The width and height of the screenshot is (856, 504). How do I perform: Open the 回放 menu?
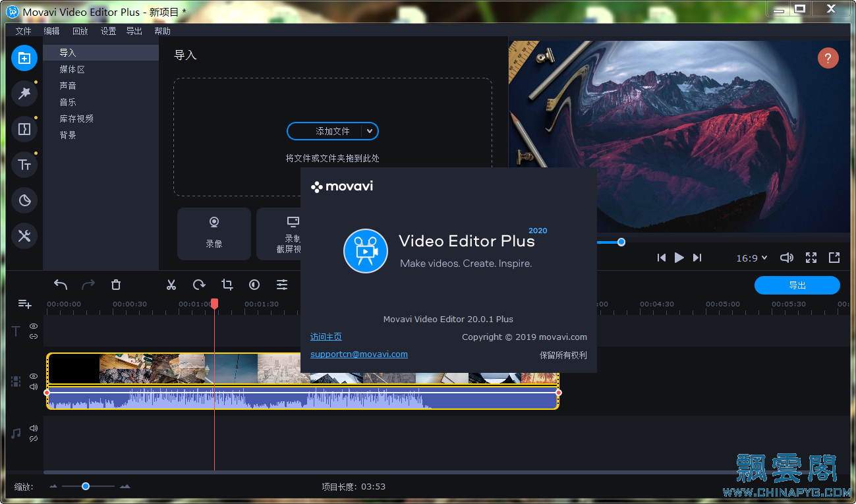pos(80,31)
